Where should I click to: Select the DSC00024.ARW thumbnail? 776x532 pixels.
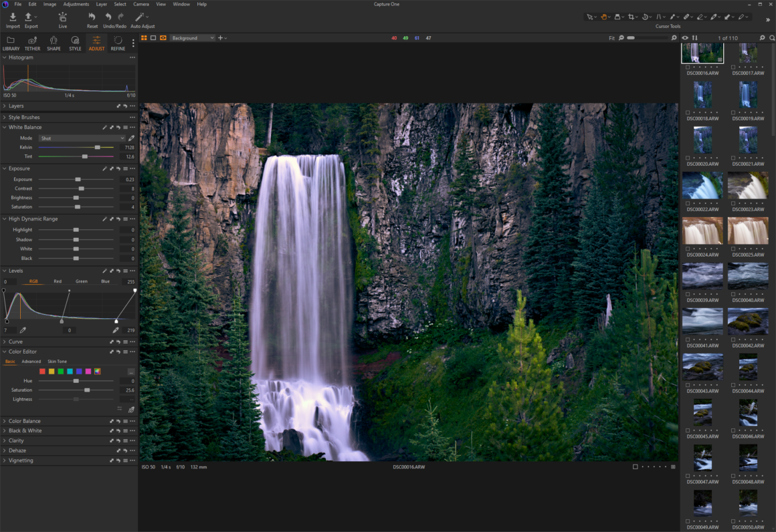702,231
